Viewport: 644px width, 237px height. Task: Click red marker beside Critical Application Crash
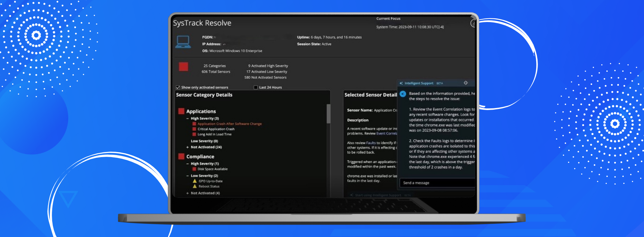click(x=195, y=129)
